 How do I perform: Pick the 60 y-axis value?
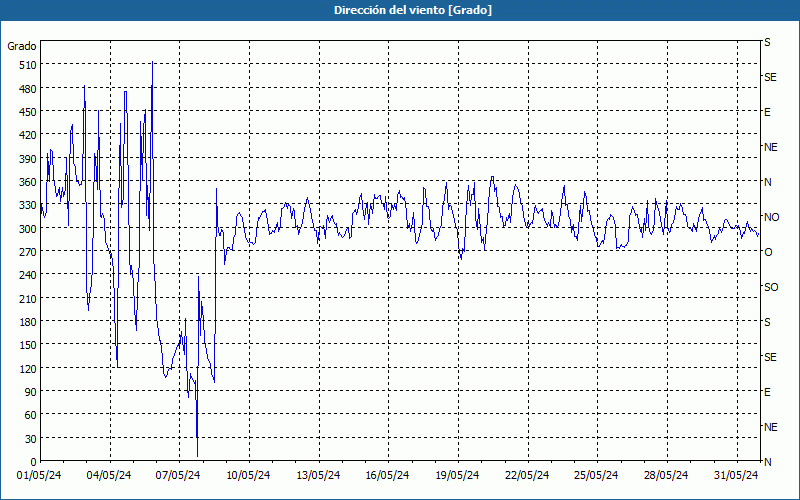[31, 415]
